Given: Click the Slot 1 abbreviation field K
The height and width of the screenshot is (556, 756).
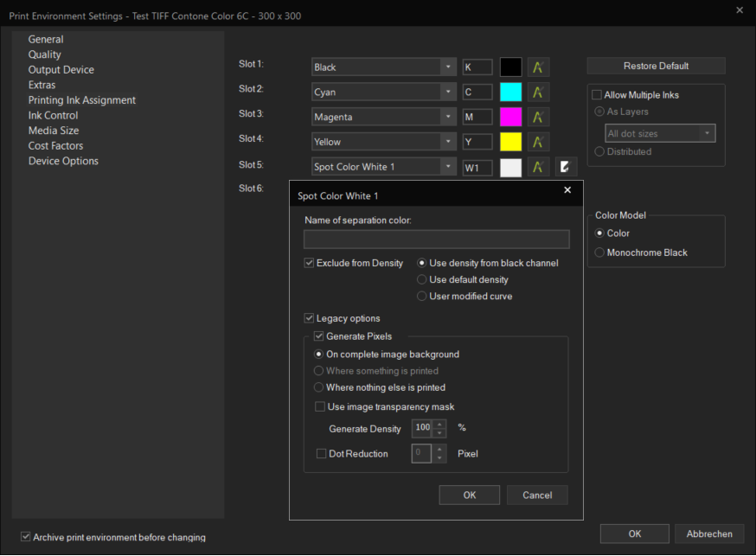Looking at the screenshot, I should coord(477,67).
